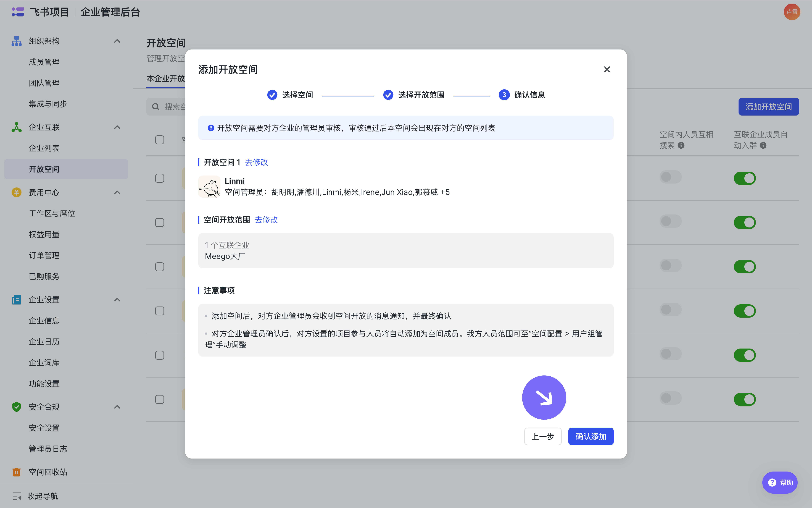Collapse the 组织架构 section chevron
The width and height of the screenshot is (812, 508).
tap(117, 41)
